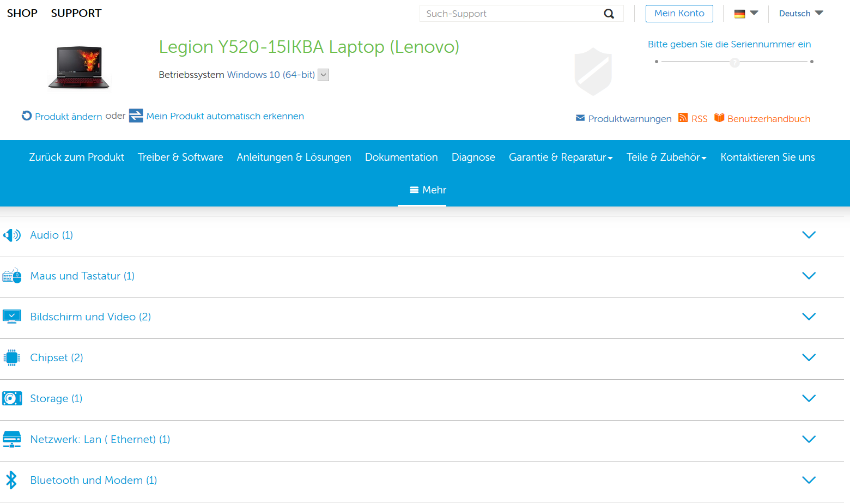Open the Storage (1) category
Image resolution: width=850 pixels, height=504 pixels.
coord(56,398)
